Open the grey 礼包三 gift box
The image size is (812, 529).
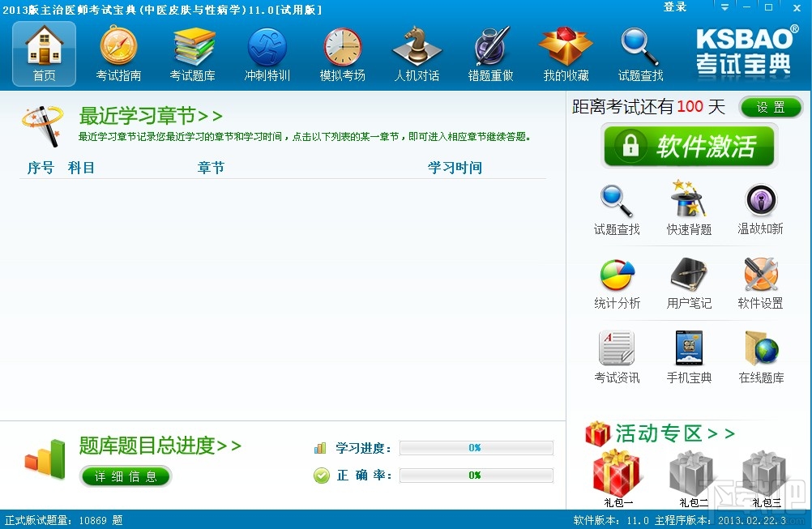pyautogui.click(x=765, y=478)
